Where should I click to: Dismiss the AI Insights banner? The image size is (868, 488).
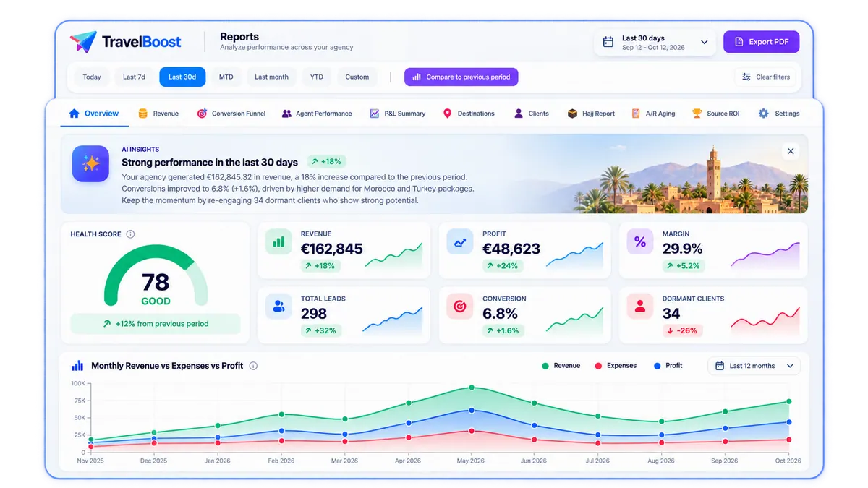tap(791, 151)
